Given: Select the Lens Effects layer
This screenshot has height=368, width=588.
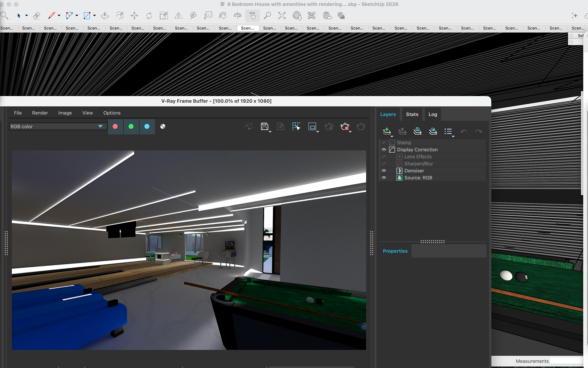Looking at the screenshot, I should [x=418, y=157].
